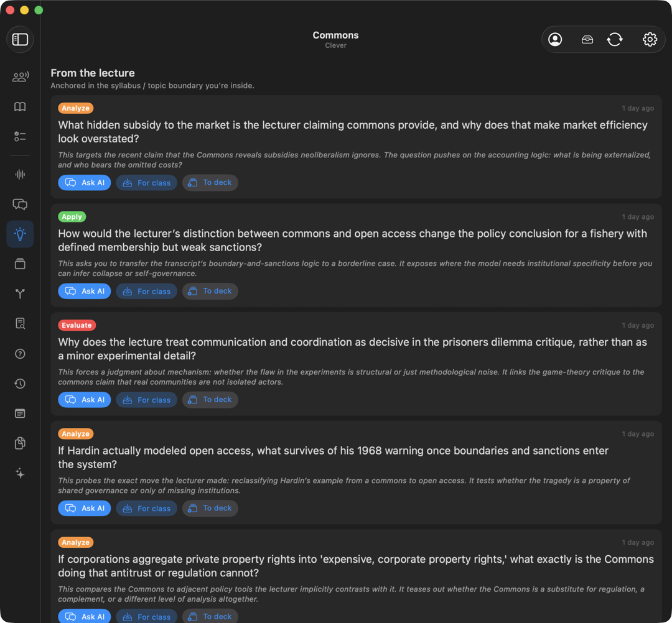Viewport: 672px width, 623px height.
Task: Open the settings gear icon
Action: [x=650, y=39]
